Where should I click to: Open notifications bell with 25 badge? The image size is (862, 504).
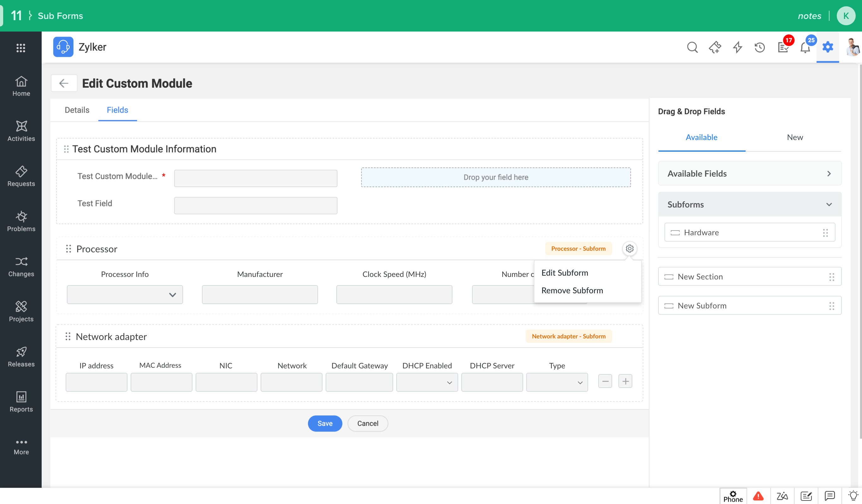(x=805, y=47)
